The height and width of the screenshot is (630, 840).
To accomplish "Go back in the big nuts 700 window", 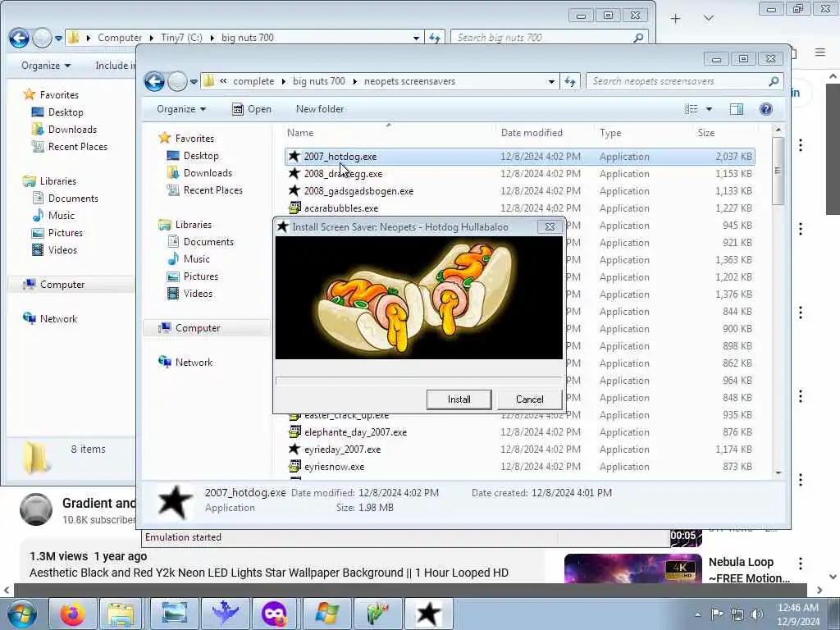I will tap(19, 38).
